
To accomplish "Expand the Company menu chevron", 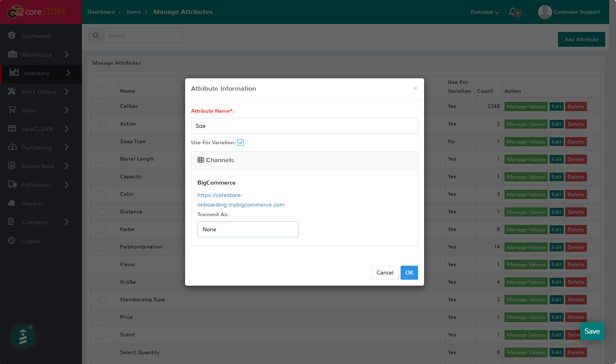I will pyautogui.click(x=67, y=222).
